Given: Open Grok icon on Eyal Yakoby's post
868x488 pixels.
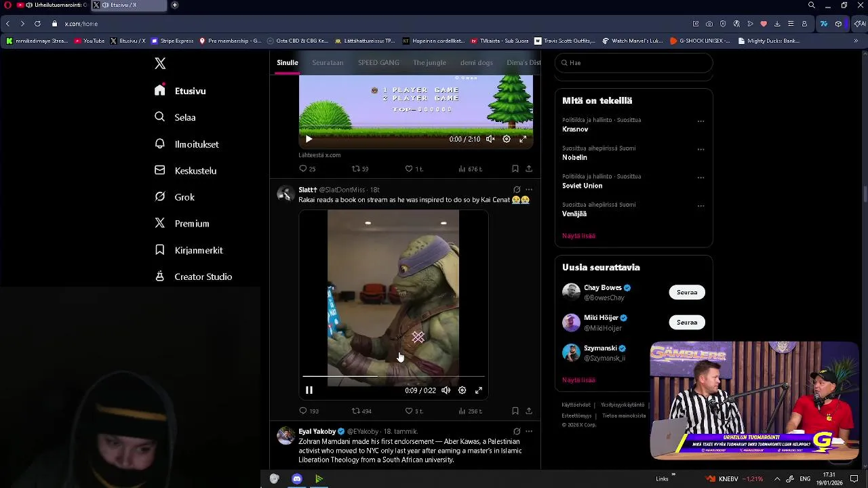Looking at the screenshot, I should coord(517,431).
